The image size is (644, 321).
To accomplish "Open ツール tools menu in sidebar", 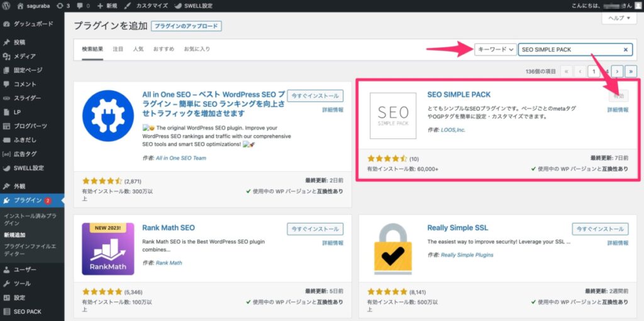I will (32, 284).
